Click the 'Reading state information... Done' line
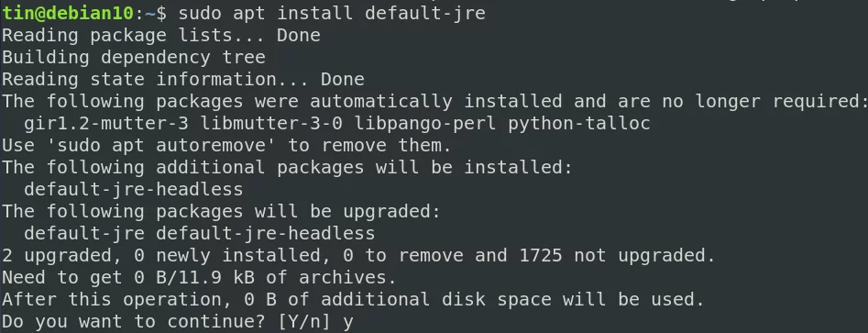 pos(183,79)
